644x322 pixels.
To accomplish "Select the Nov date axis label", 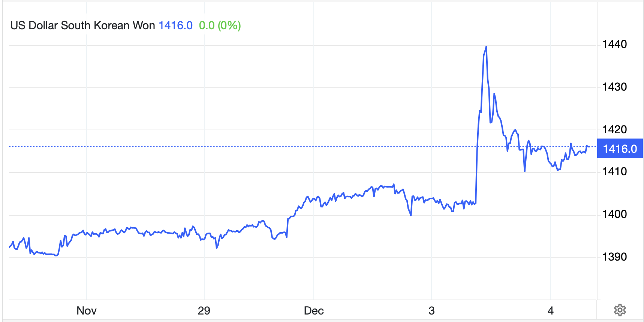I will [x=87, y=311].
